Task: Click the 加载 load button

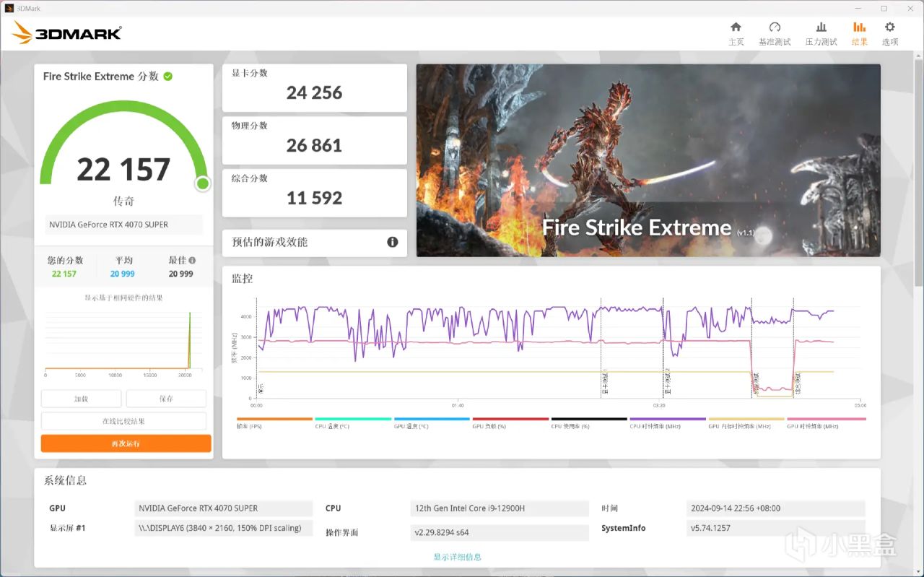Action: (81, 399)
